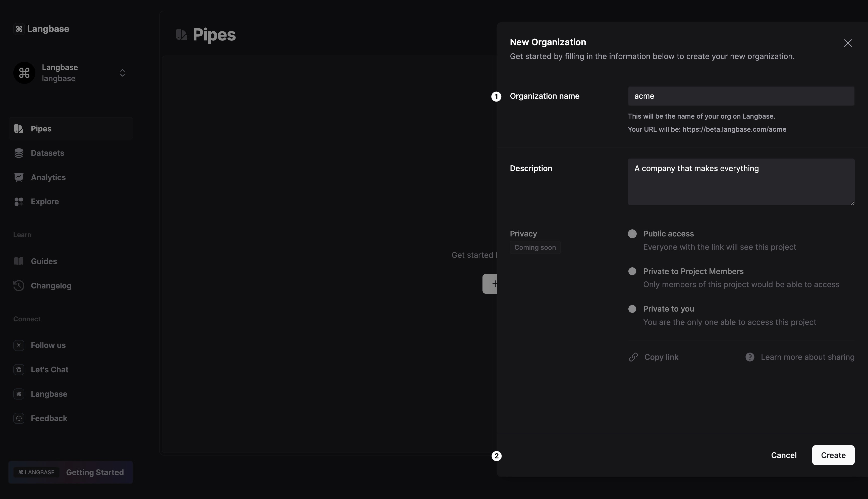Click the Guides book icon
The height and width of the screenshot is (499, 868).
(x=19, y=261)
